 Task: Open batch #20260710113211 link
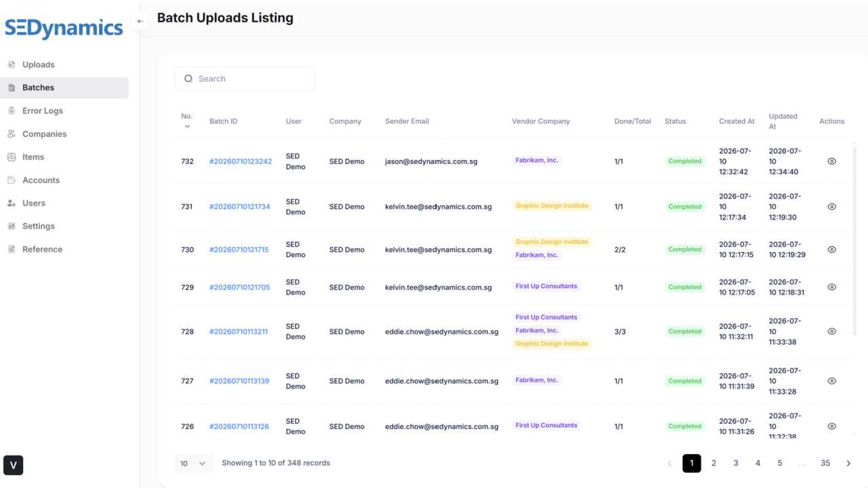click(239, 331)
